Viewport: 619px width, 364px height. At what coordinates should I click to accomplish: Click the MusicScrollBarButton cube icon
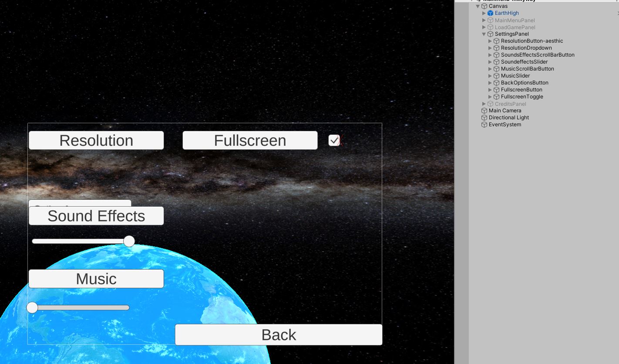point(496,69)
